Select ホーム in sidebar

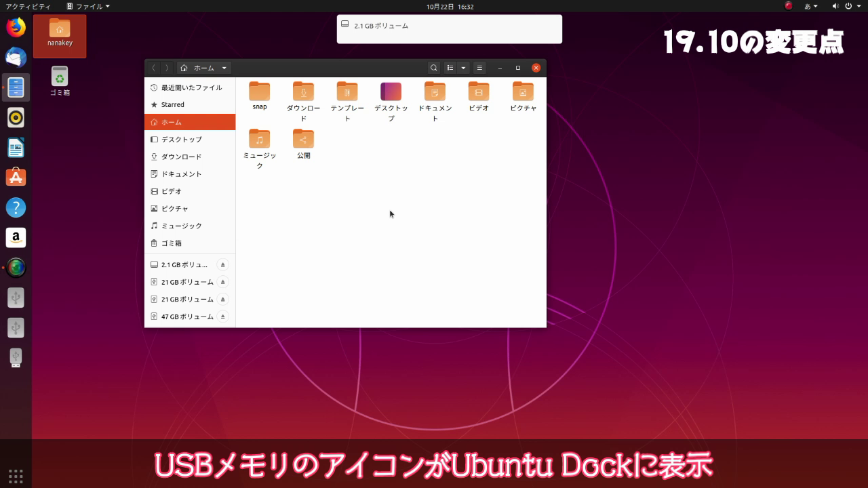[190, 122]
